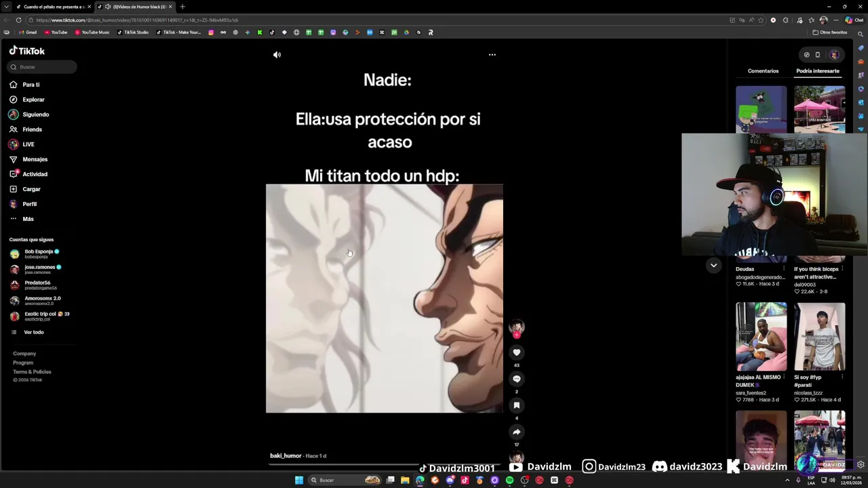Open LIVE section in sidebar
Viewport: 868px width, 488px height.
pyautogui.click(x=28, y=144)
